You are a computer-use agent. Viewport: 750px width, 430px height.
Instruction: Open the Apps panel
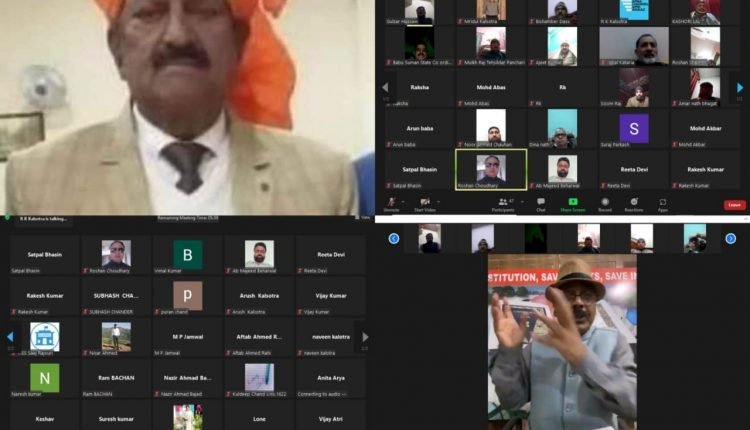point(662,204)
